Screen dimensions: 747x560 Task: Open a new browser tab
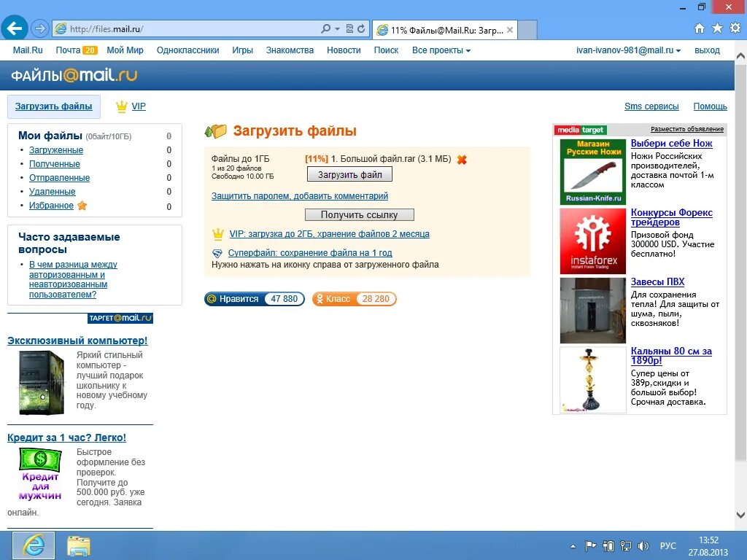527,30
